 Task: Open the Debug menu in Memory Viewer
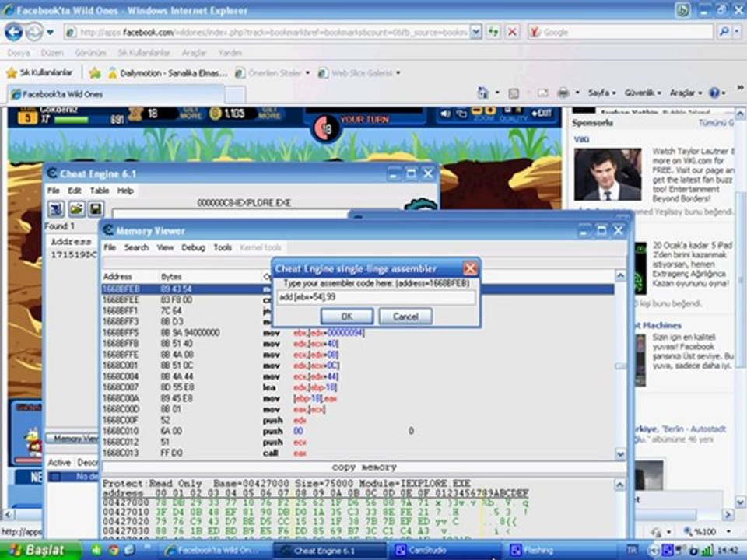[193, 247]
